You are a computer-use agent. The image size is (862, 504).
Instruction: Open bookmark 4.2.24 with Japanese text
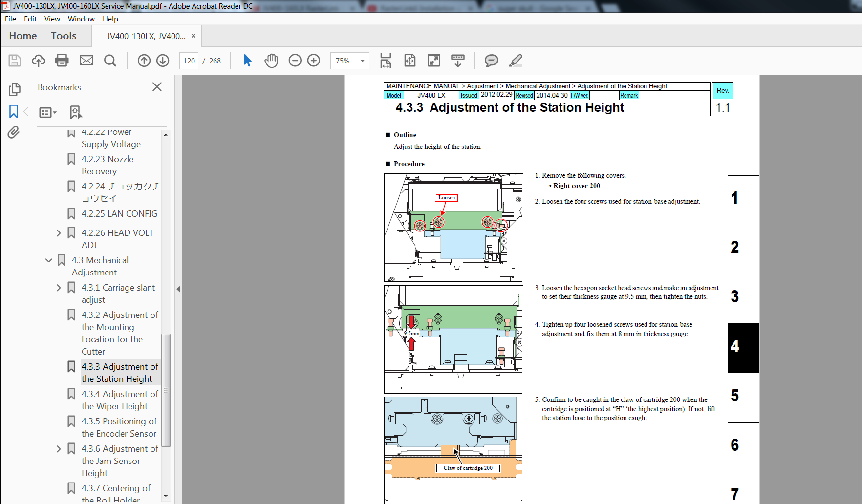[121, 192]
